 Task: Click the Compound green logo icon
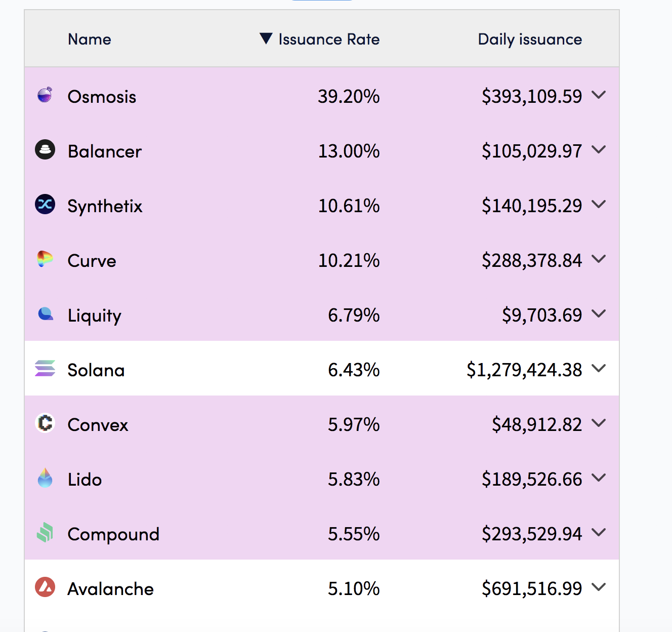(45, 532)
